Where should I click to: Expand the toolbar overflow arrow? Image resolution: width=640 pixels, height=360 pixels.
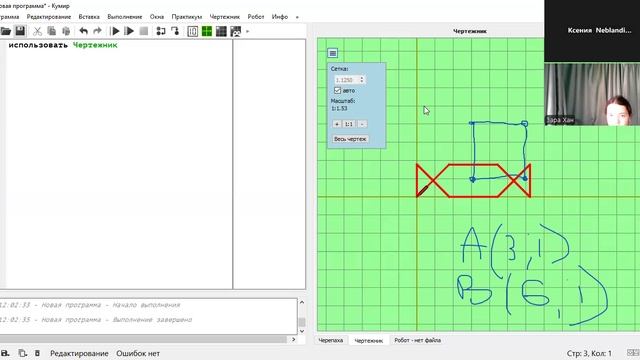coord(247,31)
